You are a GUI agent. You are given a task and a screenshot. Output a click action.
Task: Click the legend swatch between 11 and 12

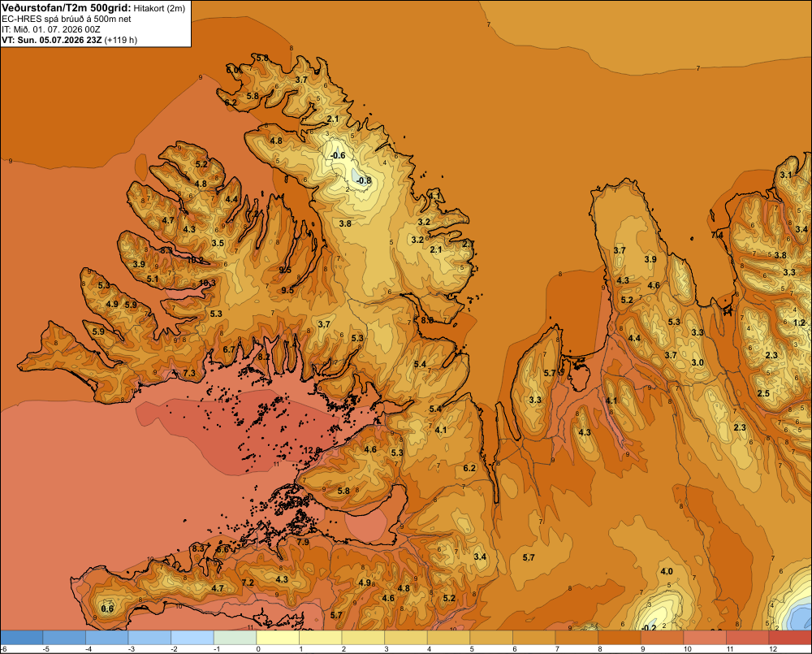(x=748, y=637)
